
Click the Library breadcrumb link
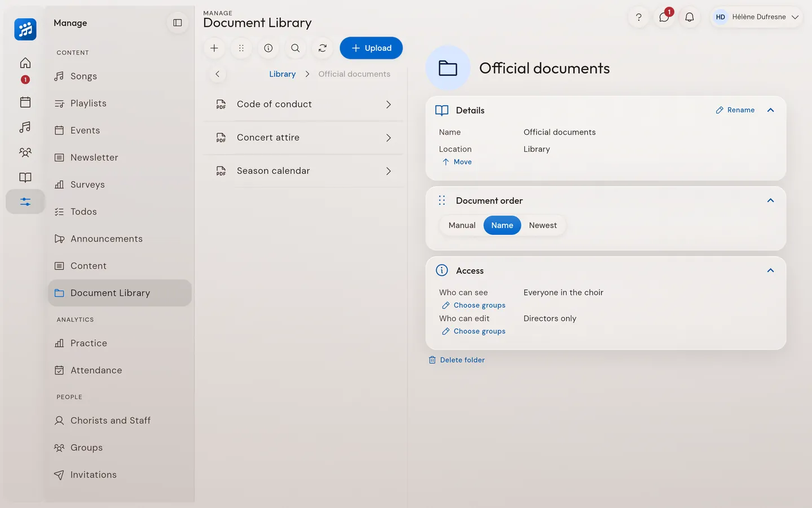pyautogui.click(x=283, y=74)
